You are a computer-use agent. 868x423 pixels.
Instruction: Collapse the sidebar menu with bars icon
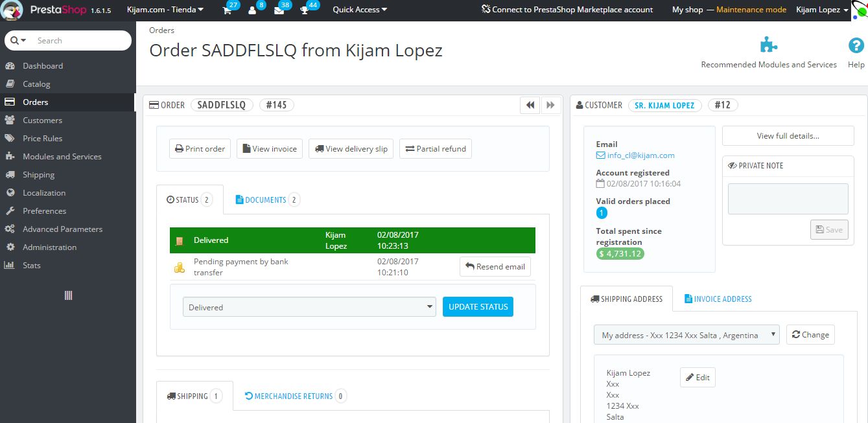pos(68,295)
